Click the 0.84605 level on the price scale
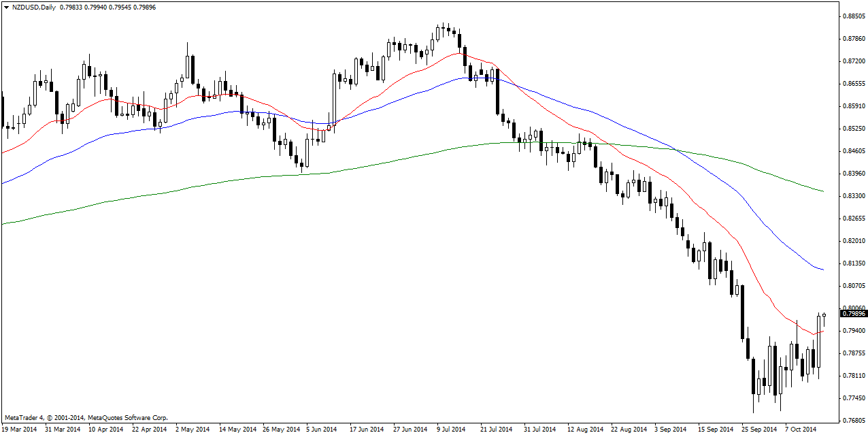Image resolution: width=868 pixels, height=435 pixels. (x=853, y=150)
